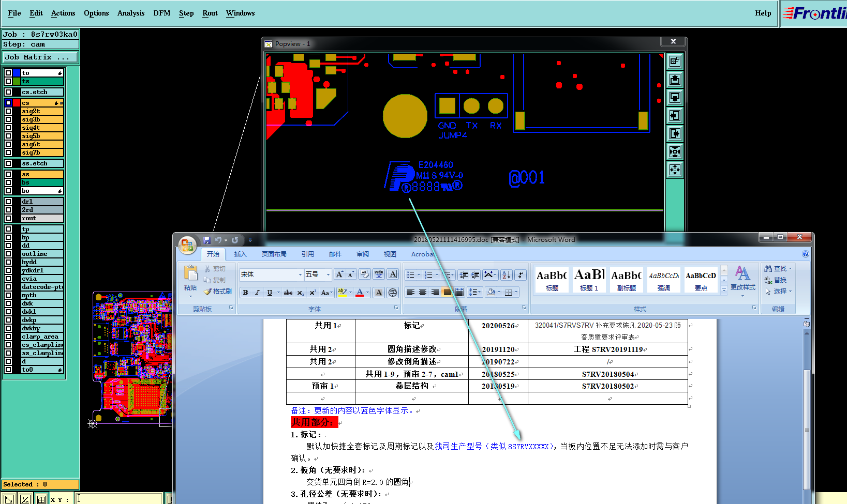
Task: Click the red color swatch of layer cs
Action: 17,103
